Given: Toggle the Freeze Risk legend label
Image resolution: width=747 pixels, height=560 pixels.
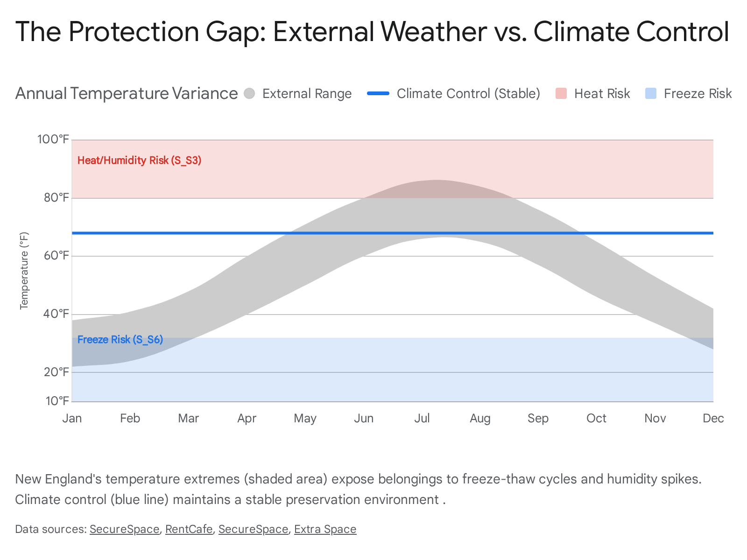Looking at the screenshot, I should tap(698, 94).
